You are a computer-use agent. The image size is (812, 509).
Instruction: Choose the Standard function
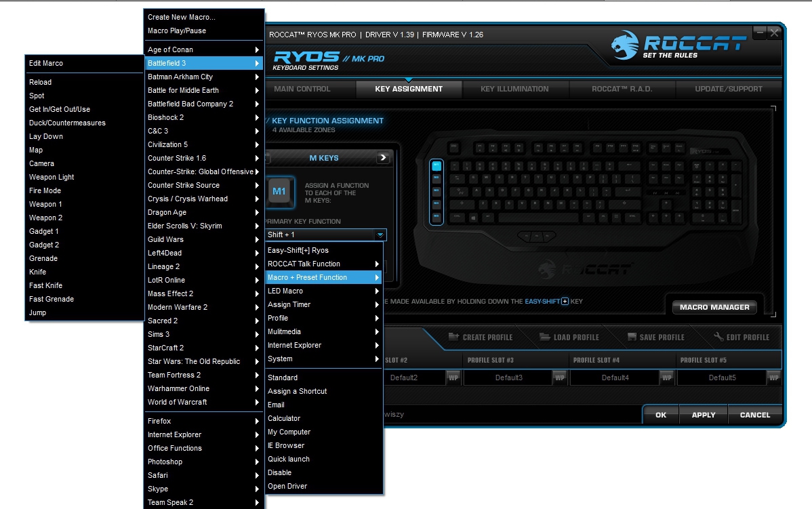[324, 378]
